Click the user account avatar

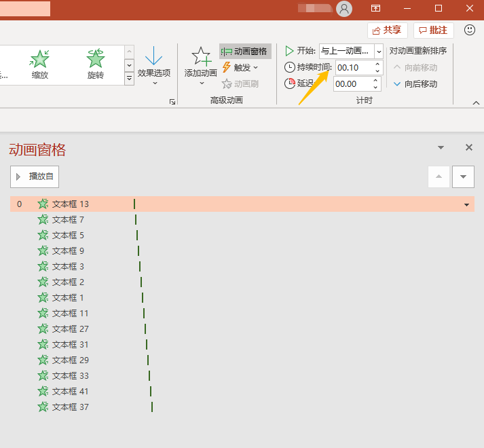point(344,9)
